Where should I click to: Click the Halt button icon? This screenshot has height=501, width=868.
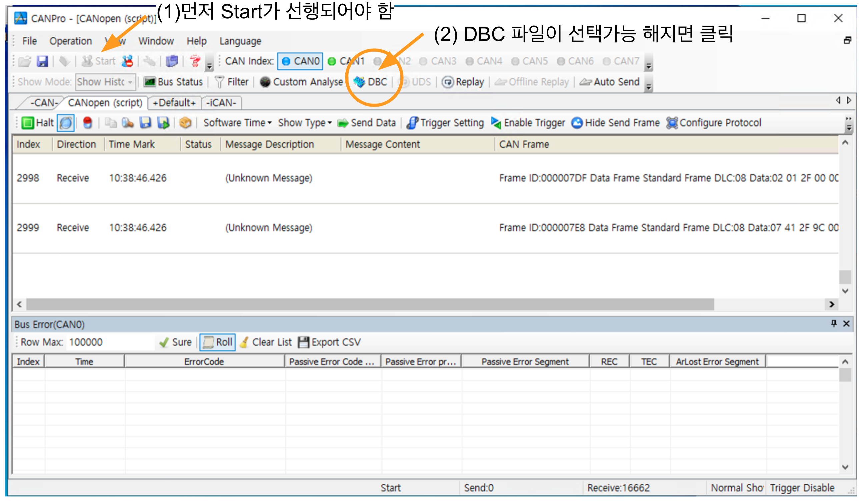click(x=28, y=123)
